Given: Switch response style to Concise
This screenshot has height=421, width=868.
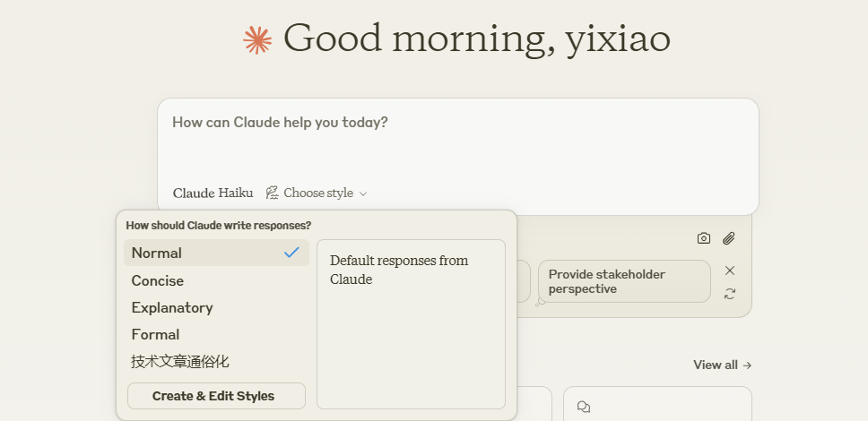Looking at the screenshot, I should pos(158,280).
